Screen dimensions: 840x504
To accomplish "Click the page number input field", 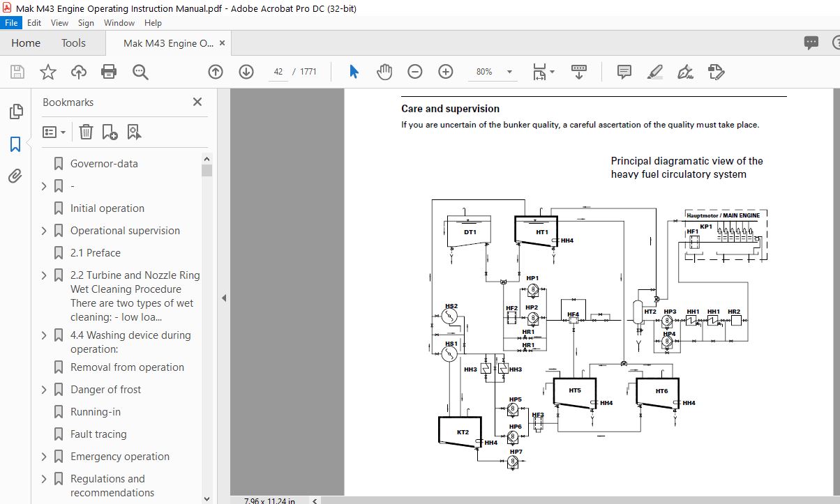I will coord(278,72).
